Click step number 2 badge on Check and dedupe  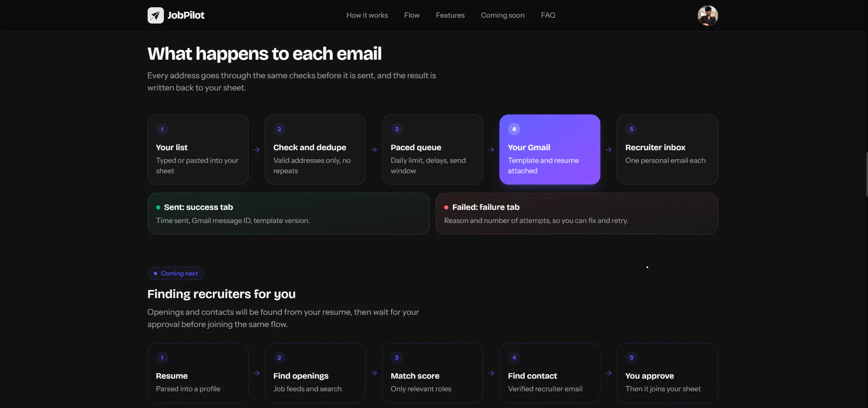(279, 129)
